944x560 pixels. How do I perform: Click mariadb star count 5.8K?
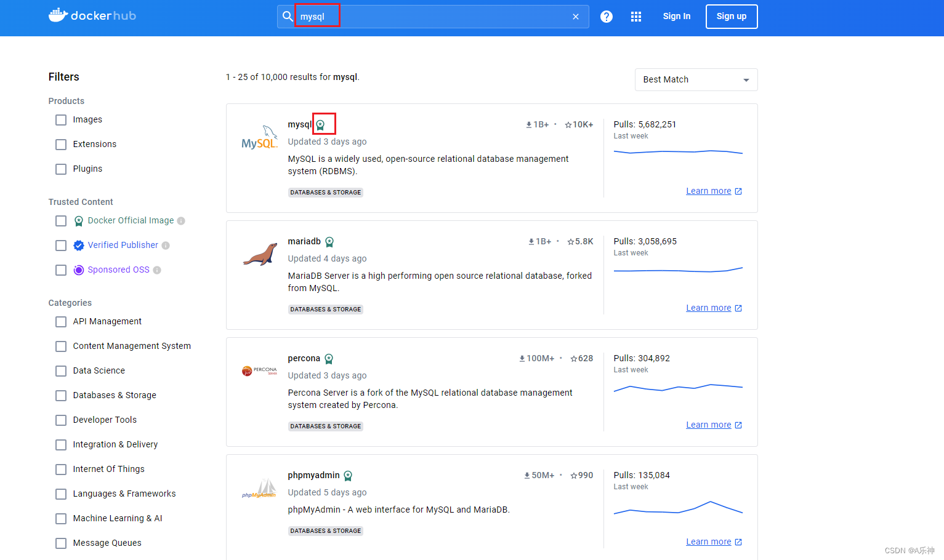click(580, 241)
